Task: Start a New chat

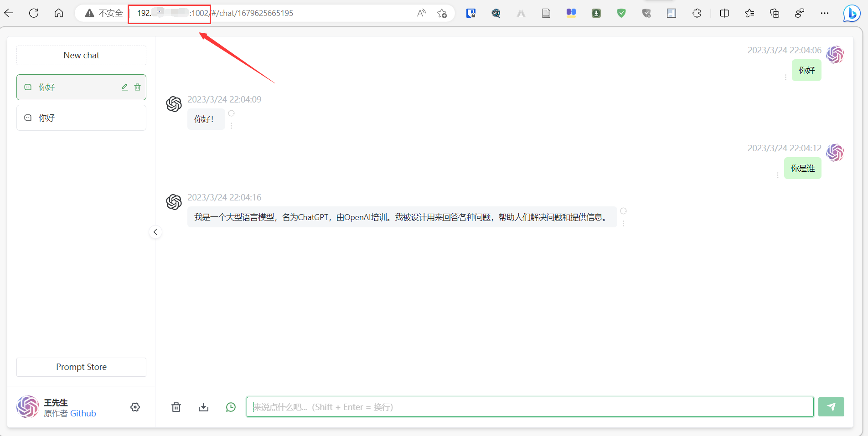Action: tap(81, 55)
